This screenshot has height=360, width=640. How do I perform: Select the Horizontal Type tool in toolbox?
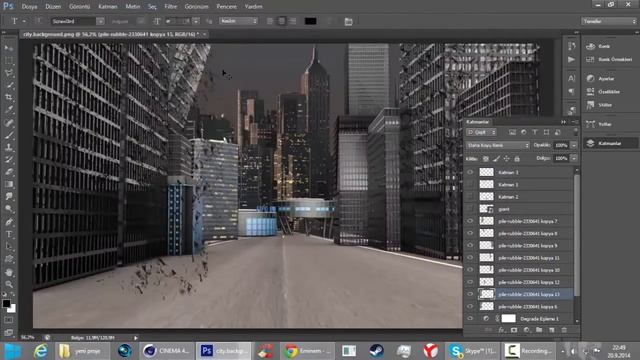[x=9, y=234]
